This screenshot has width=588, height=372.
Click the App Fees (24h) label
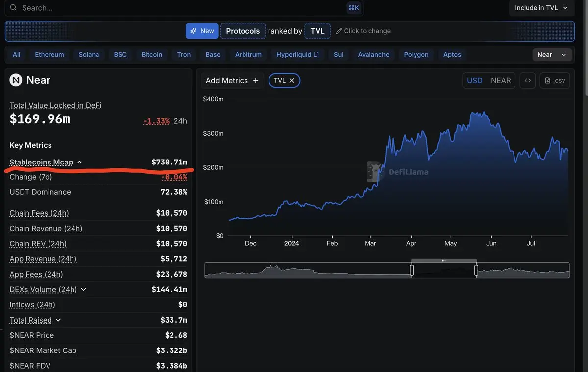click(36, 274)
